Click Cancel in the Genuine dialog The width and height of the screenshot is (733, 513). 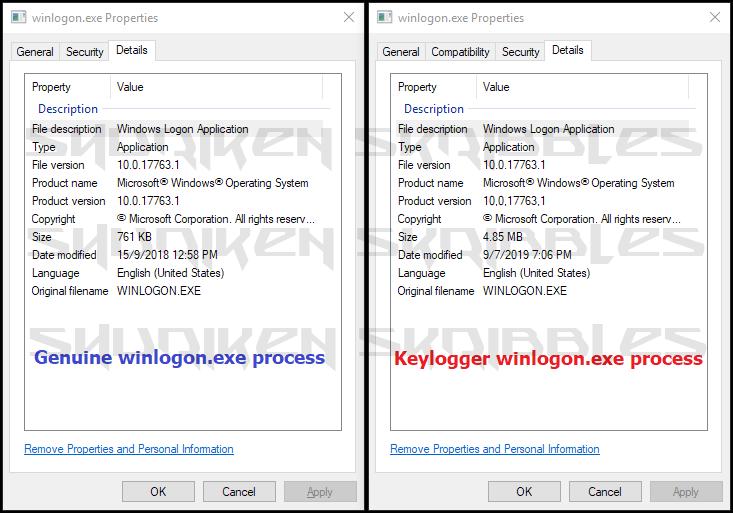point(239,491)
